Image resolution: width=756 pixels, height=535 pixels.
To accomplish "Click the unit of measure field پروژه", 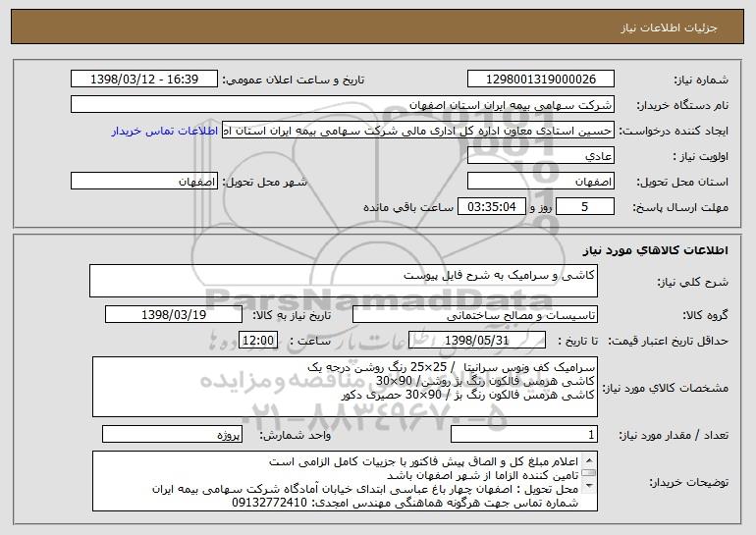I will click(172, 434).
